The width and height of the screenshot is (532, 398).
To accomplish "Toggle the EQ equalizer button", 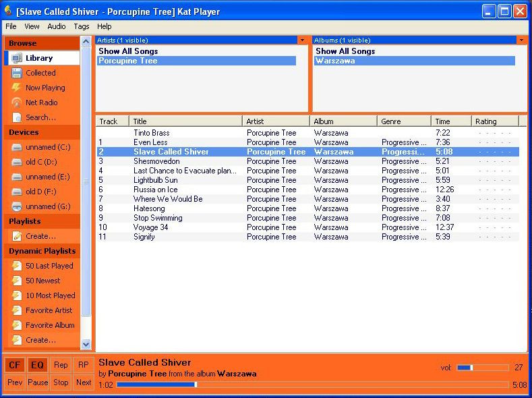I will 37,365.
